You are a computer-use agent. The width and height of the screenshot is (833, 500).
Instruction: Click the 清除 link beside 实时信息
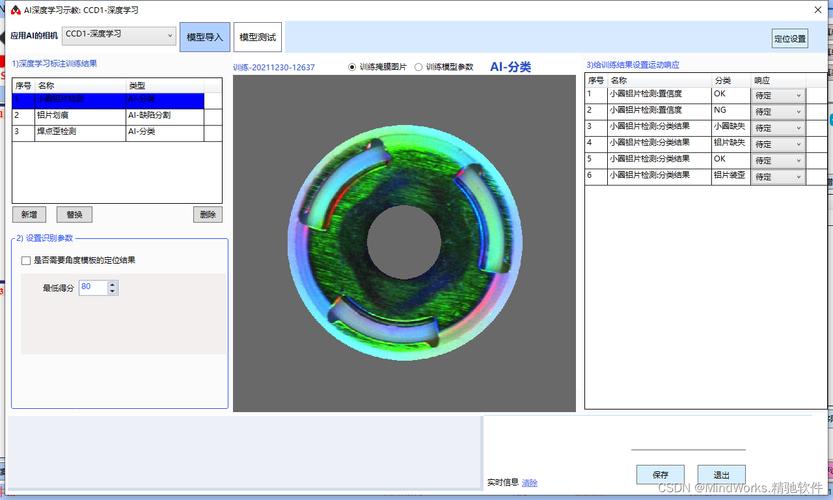click(x=530, y=482)
